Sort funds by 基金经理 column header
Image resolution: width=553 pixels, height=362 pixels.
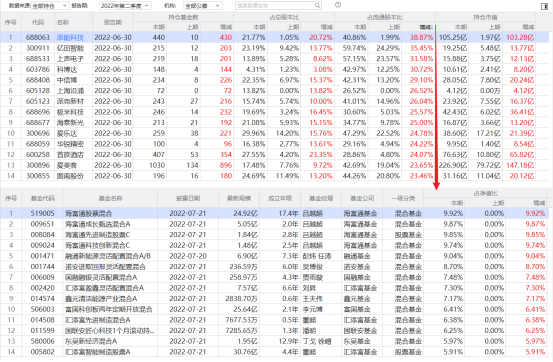pyautogui.click(x=321, y=198)
